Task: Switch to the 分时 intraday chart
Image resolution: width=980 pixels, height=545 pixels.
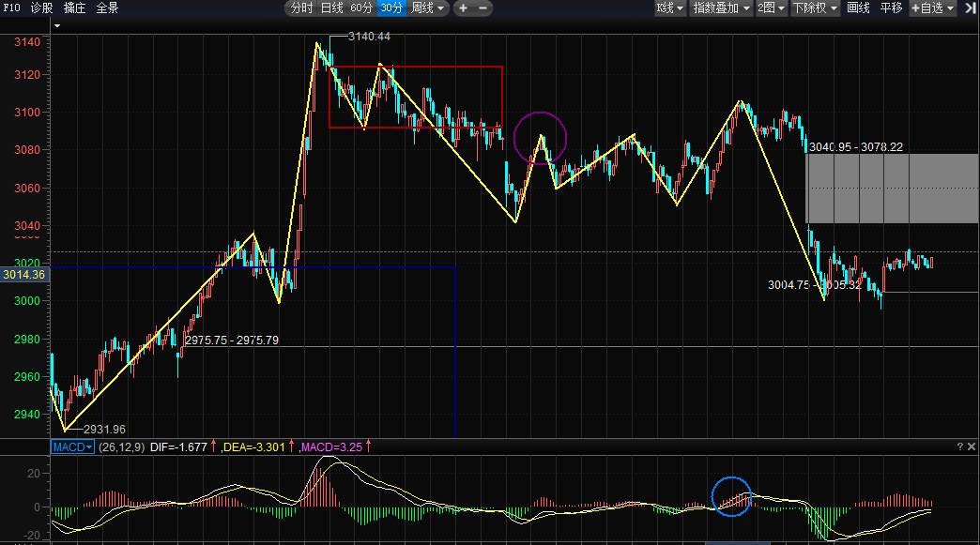Action: point(301,8)
